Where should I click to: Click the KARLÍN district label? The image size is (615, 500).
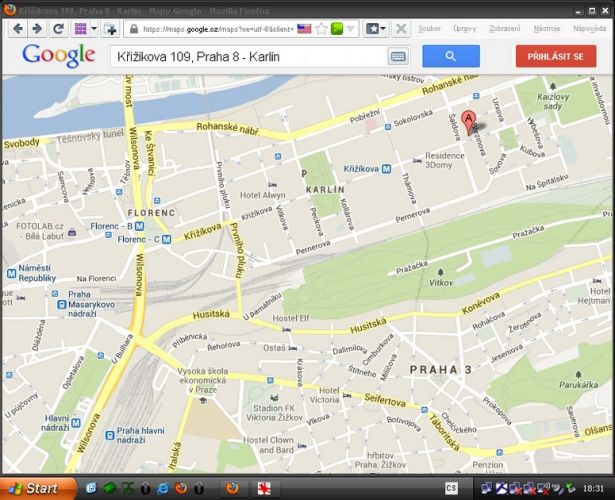click(x=325, y=190)
